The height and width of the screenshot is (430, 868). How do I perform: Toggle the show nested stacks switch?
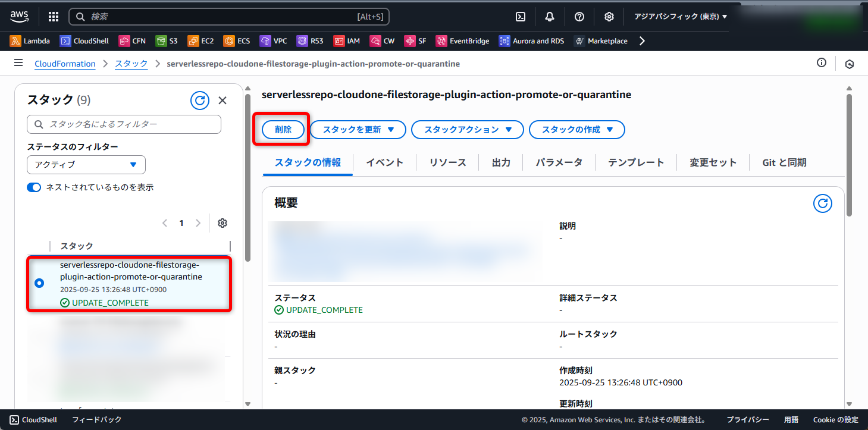click(34, 187)
